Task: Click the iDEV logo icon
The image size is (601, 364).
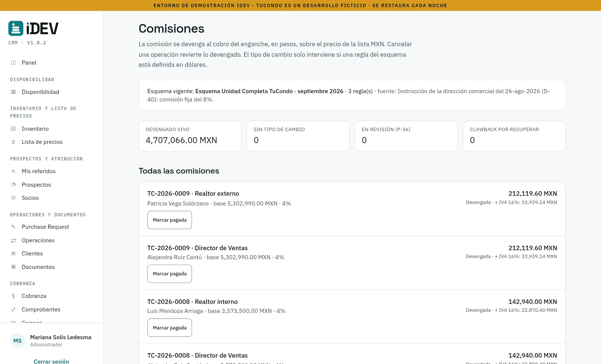Action: coord(16,29)
